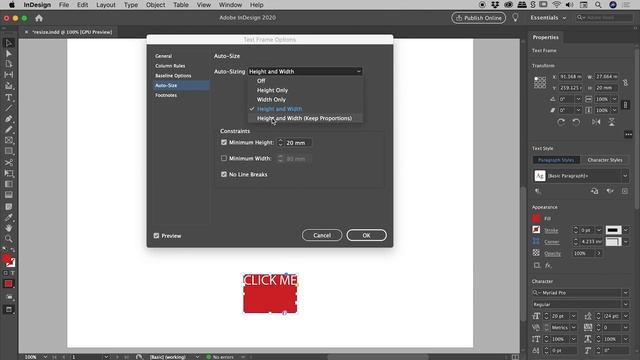The image size is (640, 360).
Task: Click the lightbulb Learn icon
Action: [x=516, y=18]
